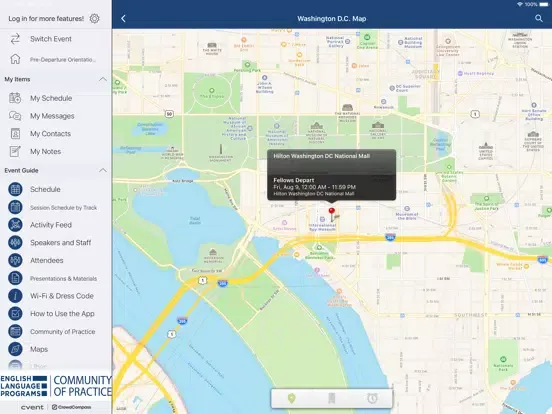Open the Schedule guide item

[x=56, y=189]
